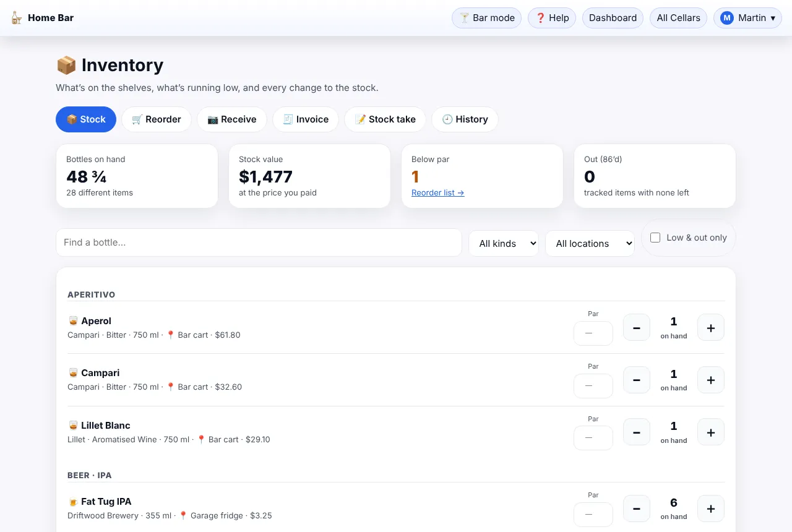This screenshot has height=532, width=792.
Task: Click the Fat Tug IPA item name
Action: click(106, 502)
